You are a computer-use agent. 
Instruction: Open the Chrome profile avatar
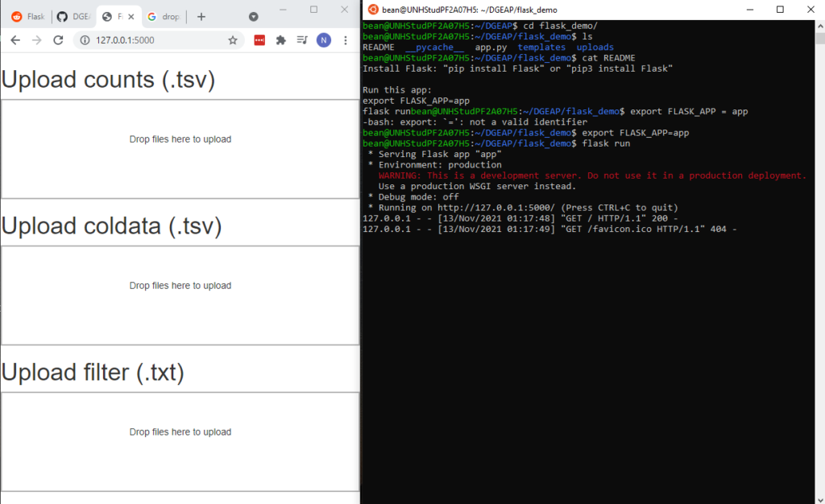pyautogui.click(x=323, y=40)
